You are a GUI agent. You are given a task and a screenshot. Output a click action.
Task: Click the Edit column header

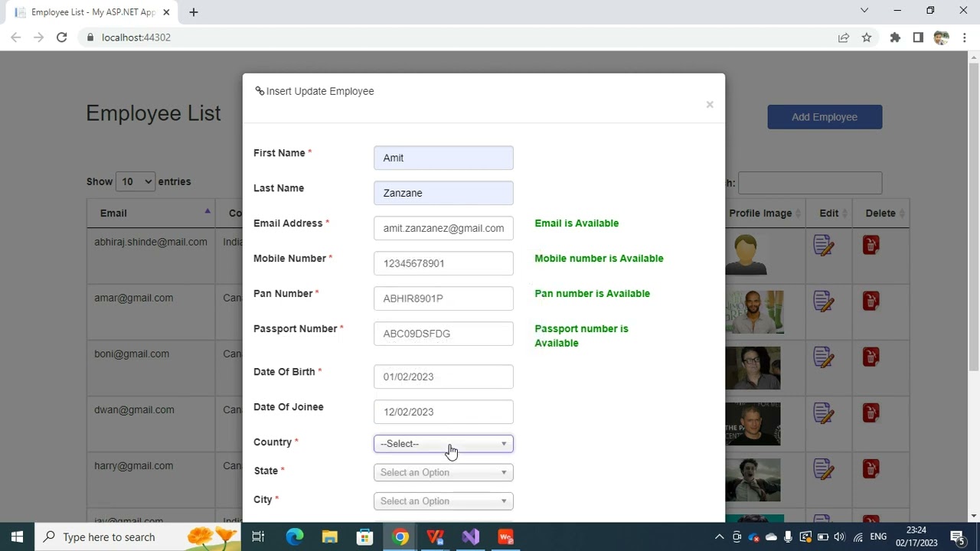(829, 213)
